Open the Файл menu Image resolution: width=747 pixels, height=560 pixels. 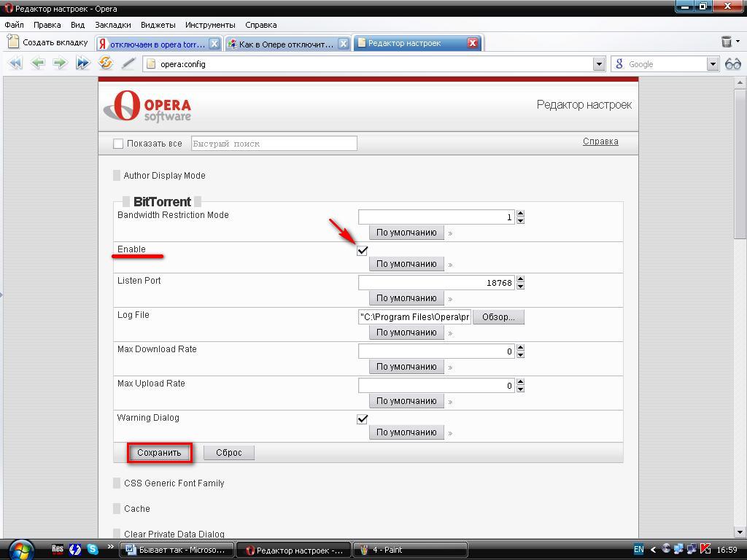click(x=15, y=25)
